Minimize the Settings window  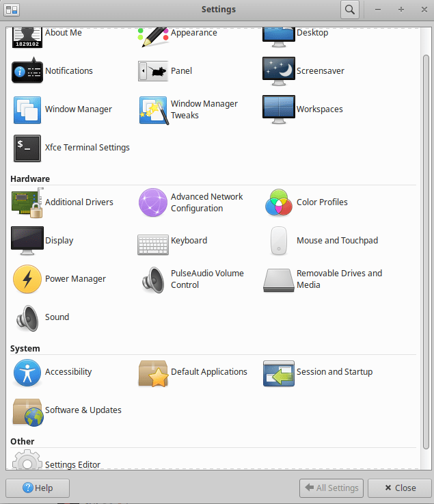[378, 10]
